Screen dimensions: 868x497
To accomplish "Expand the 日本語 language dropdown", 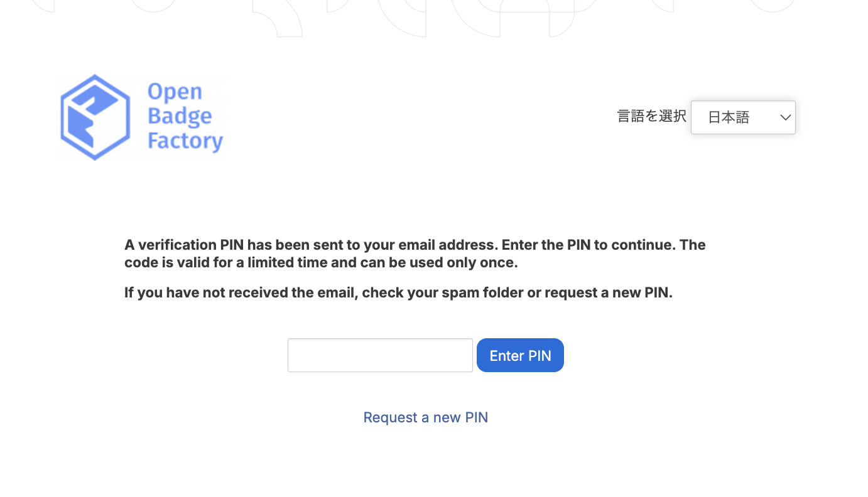I will tap(743, 117).
